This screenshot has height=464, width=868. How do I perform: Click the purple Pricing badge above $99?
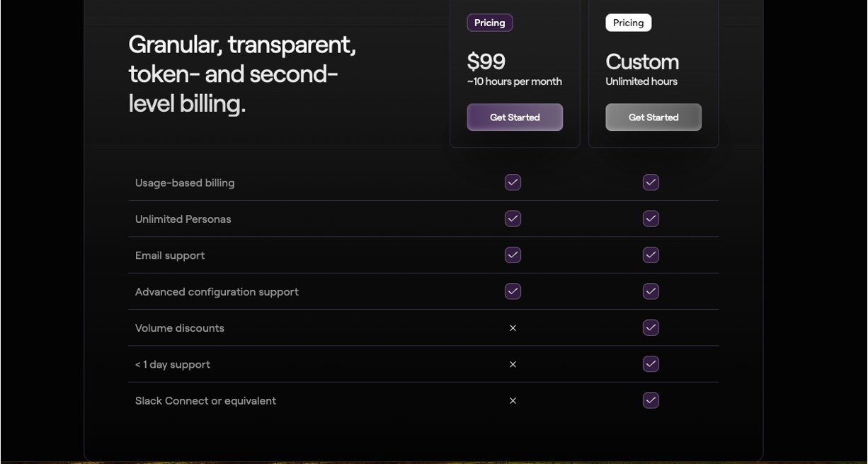tap(490, 23)
